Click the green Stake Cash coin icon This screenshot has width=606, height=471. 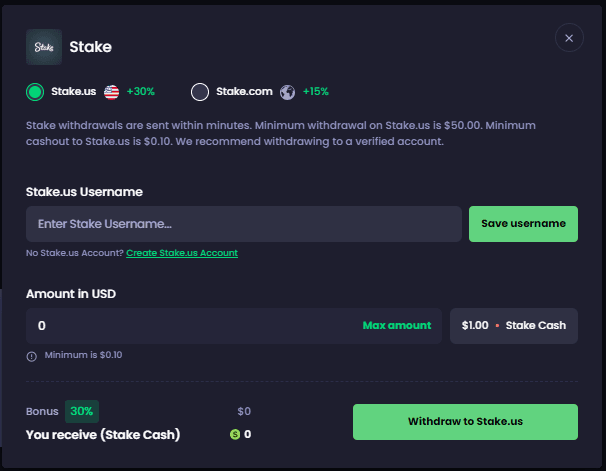235,434
